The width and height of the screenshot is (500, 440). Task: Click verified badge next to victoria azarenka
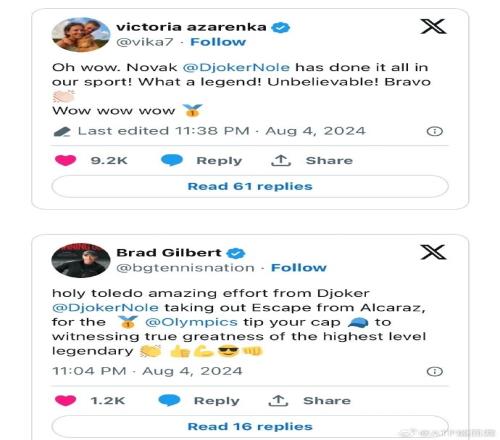(281, 27)
